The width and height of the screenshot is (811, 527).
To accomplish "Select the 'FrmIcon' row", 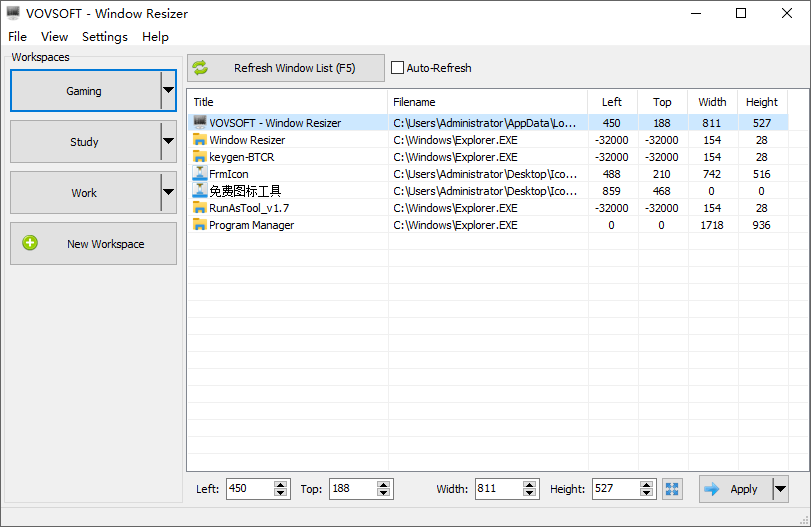I will tap(488, 174).
